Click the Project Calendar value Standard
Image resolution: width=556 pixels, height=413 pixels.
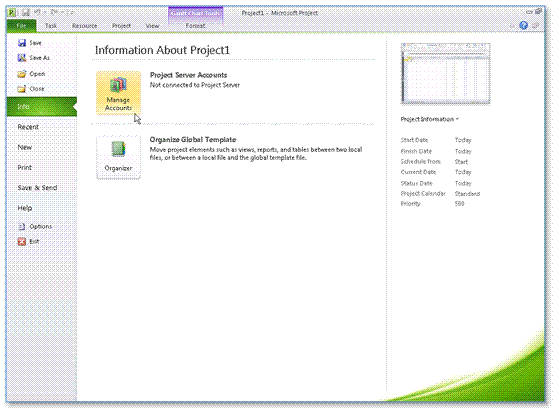tap(467, 194)
